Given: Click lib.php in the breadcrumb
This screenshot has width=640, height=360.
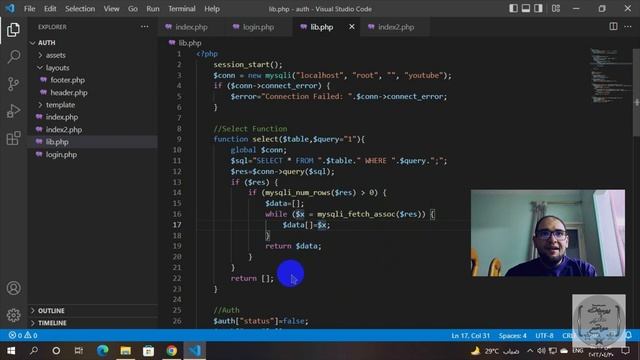Looking at the screenshot, I should (x=189, y=43).
